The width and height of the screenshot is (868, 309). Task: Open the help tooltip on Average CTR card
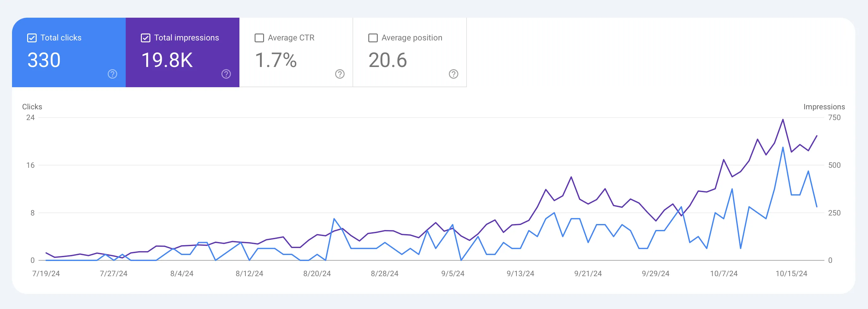pos(340,74)
